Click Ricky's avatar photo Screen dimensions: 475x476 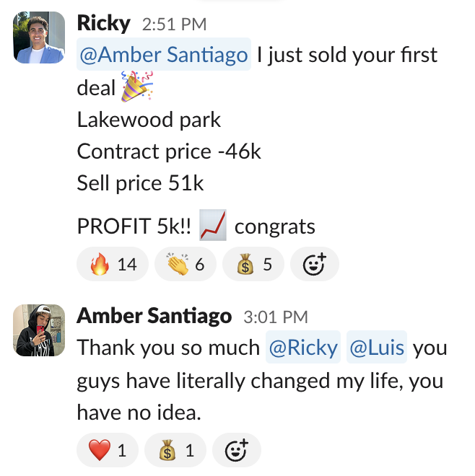tap(39, 38)
